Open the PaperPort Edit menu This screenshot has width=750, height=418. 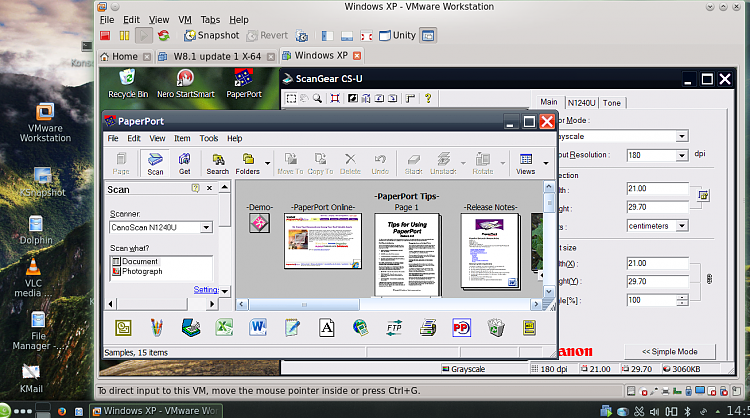tap(134, 138)
